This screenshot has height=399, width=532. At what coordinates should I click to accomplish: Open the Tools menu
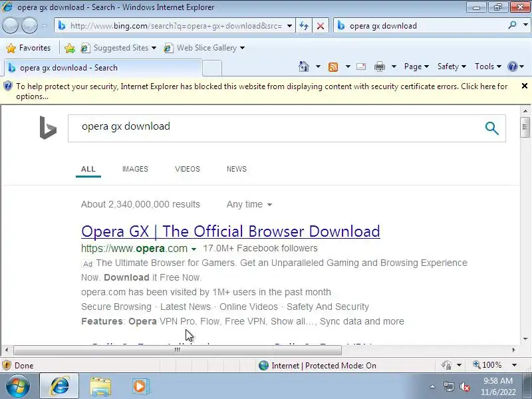[x=488, y=66]
